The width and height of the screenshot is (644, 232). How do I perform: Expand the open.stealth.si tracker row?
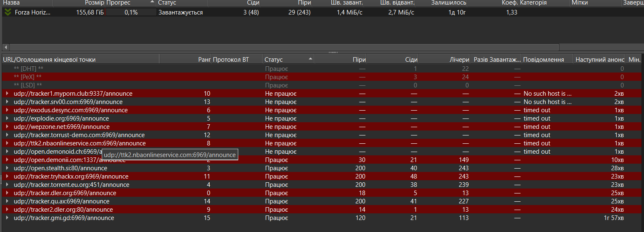tap(7, 168)
